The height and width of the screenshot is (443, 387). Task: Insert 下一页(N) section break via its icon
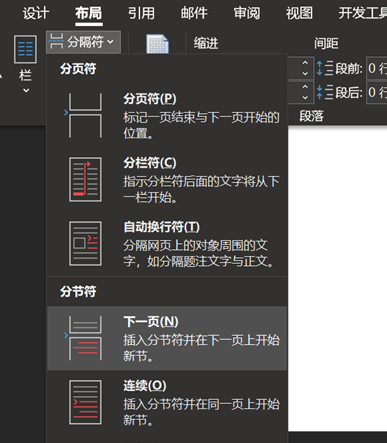(x=85, y=338)
